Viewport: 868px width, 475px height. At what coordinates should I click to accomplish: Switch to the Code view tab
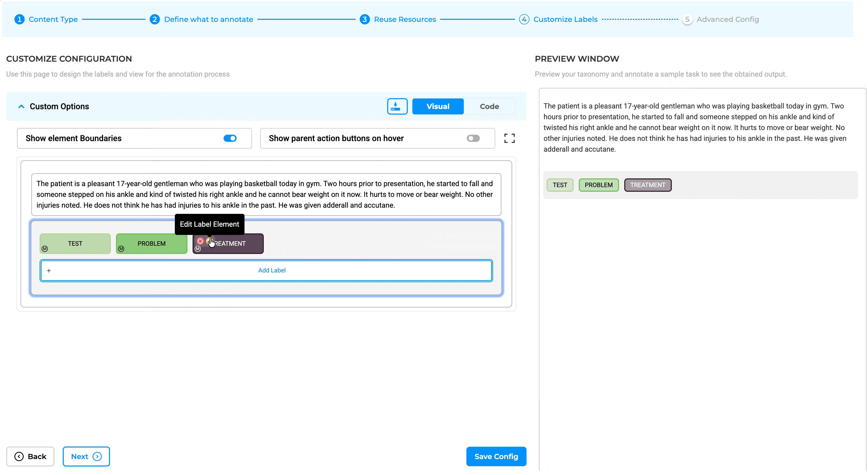pos(489,106)
